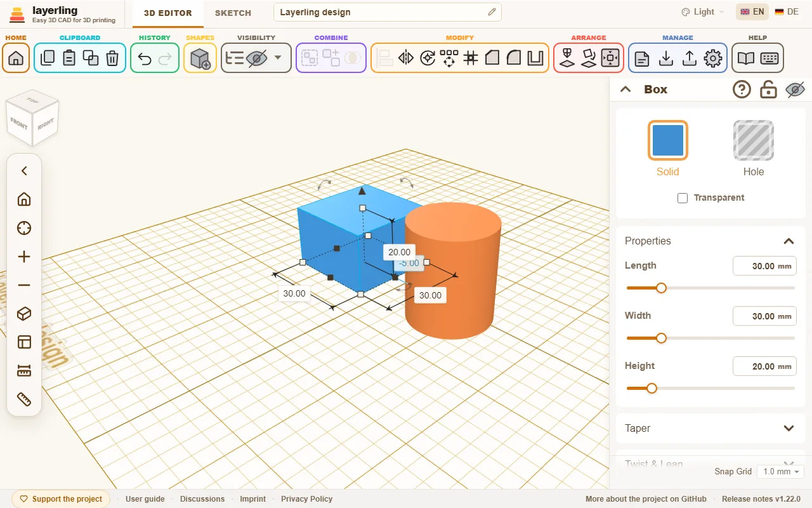This screenshot has height=508, width=812.
Task: Click the Export upload icon in Manage
Action: 690,58
